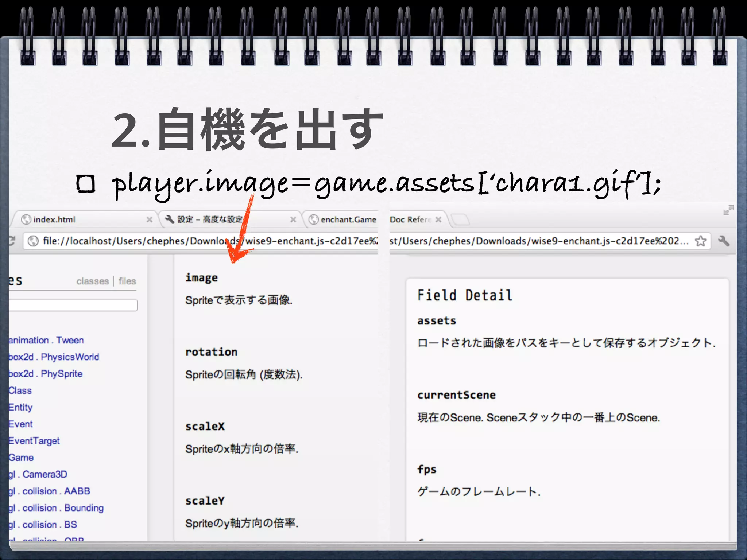
Task: Close the Doc Reference tab
Action: tap(438, 219)
